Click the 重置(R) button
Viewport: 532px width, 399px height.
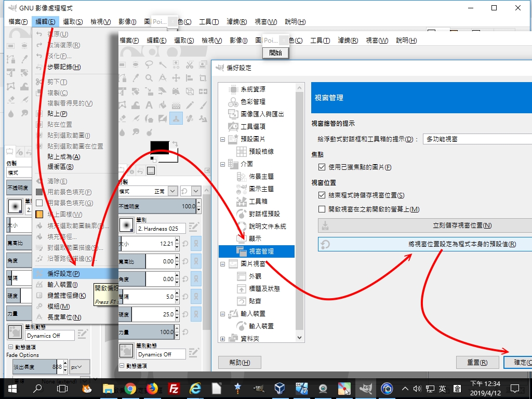tap(477, 362)
